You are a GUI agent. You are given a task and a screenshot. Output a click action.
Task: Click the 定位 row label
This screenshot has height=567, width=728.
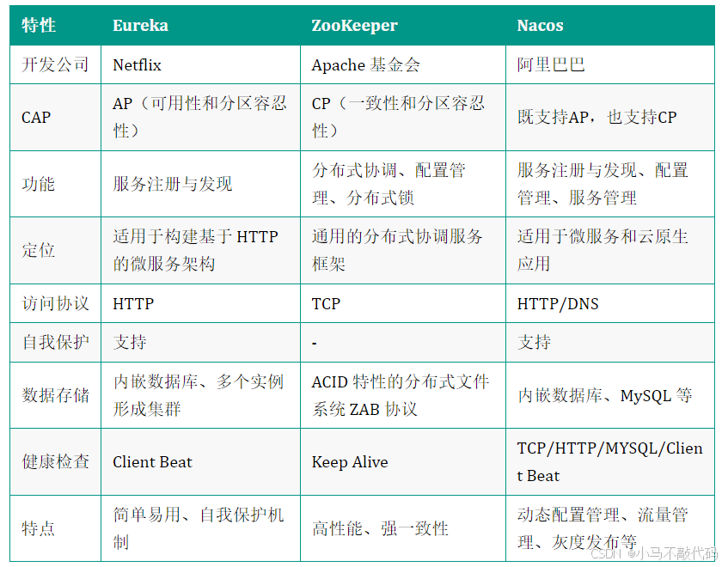tap(56, 251)
